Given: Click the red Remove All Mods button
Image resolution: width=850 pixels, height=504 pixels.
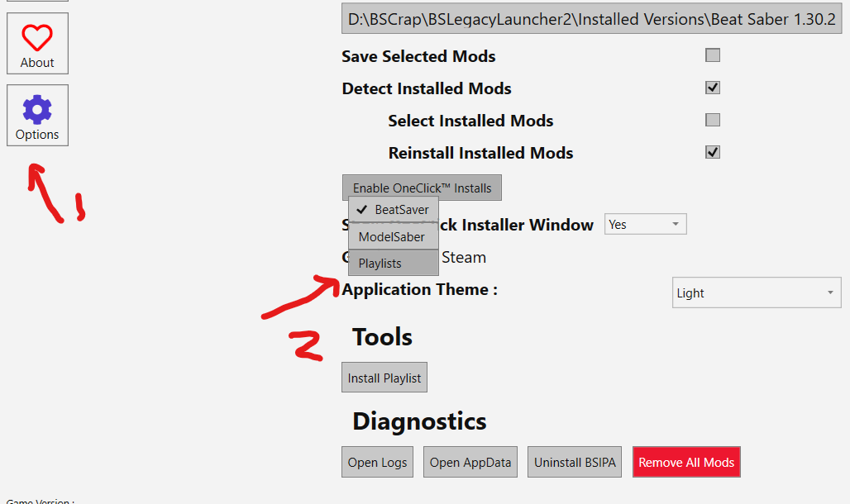Looking at the screenshot, I should click(686, 462).
